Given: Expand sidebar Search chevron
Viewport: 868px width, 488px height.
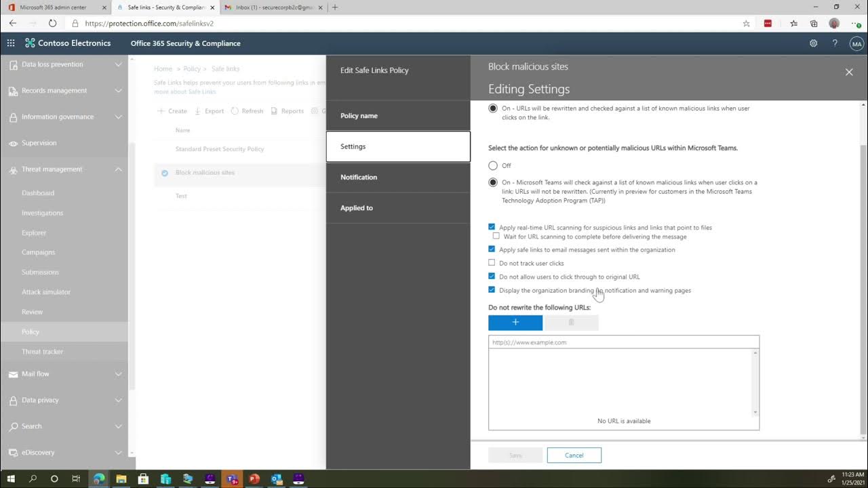Looking at the screenshot, I should (x=118, y=426).
